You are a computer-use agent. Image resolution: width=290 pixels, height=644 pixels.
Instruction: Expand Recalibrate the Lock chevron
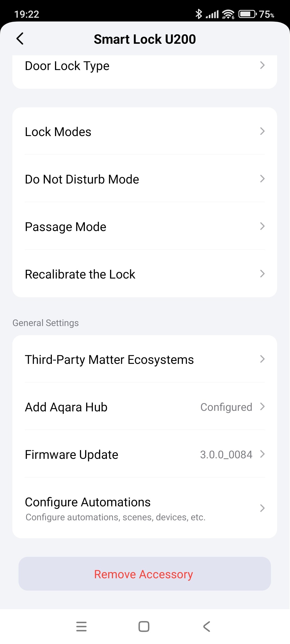[262, 274]
